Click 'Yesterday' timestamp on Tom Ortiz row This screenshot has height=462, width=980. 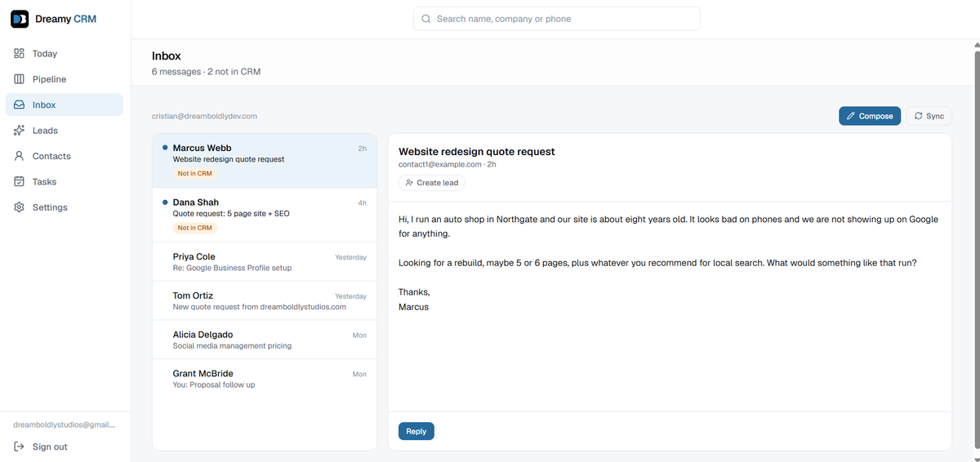[x=350, y=296]
